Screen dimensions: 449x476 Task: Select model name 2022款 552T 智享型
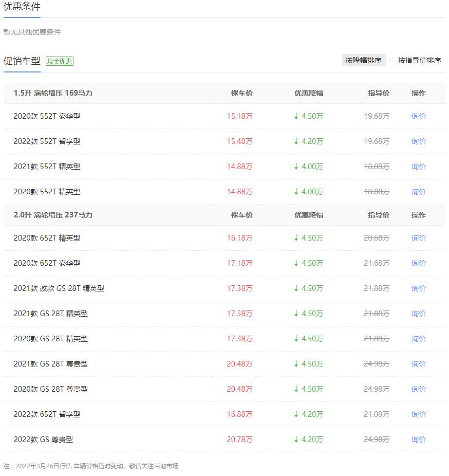click(47, 141)
